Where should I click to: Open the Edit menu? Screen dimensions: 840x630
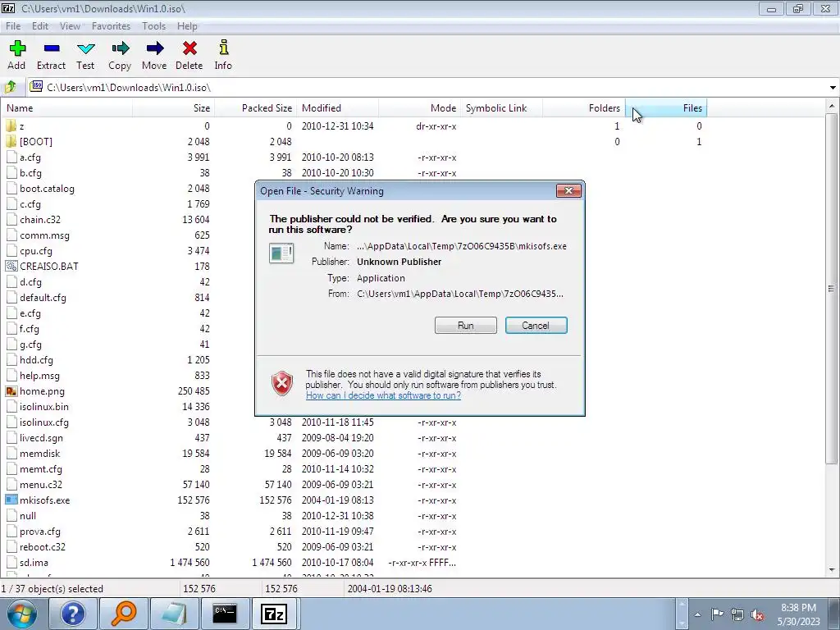coord(40,25)
